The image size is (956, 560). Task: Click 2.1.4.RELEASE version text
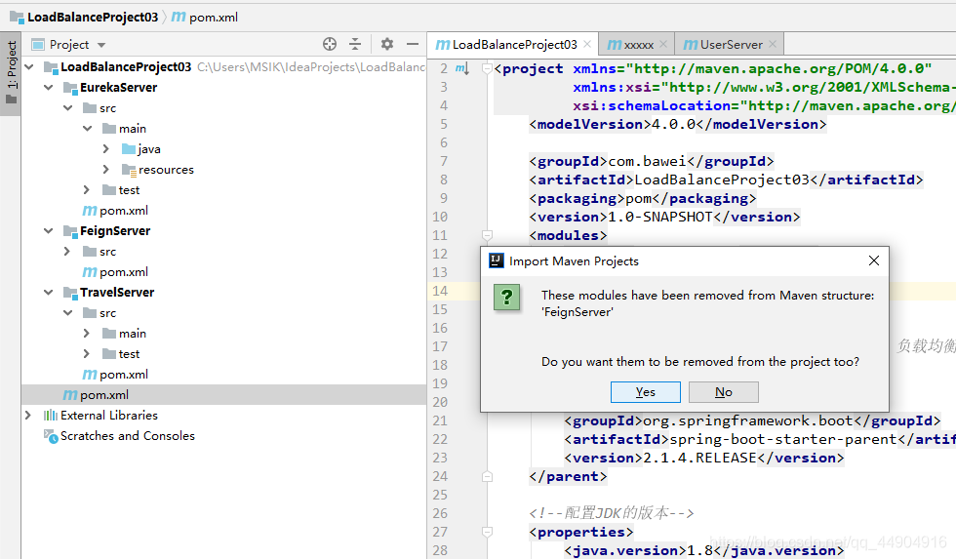click(699, 458)
